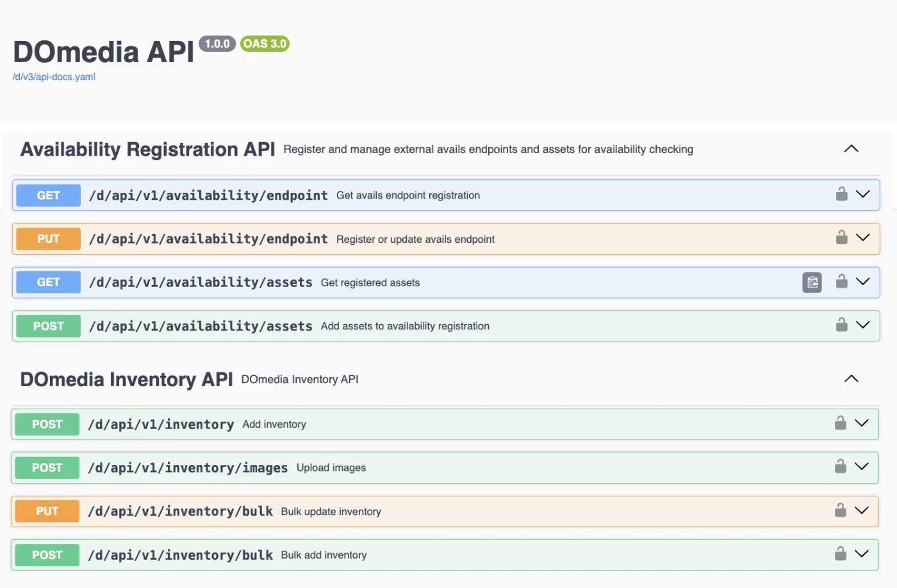Click 'Get registered assets' description text
This screenshot has height=588, width=897.
tap(370, 282)
